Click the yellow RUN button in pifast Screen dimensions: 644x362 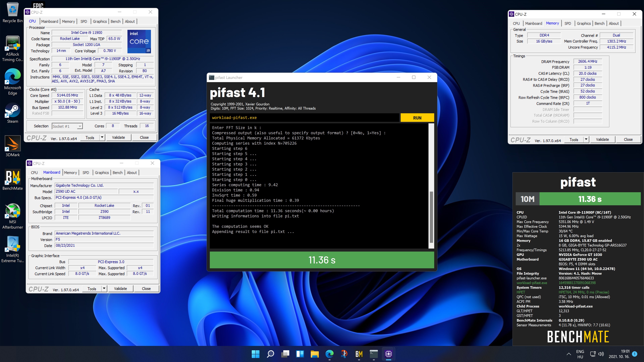point(417,118)
